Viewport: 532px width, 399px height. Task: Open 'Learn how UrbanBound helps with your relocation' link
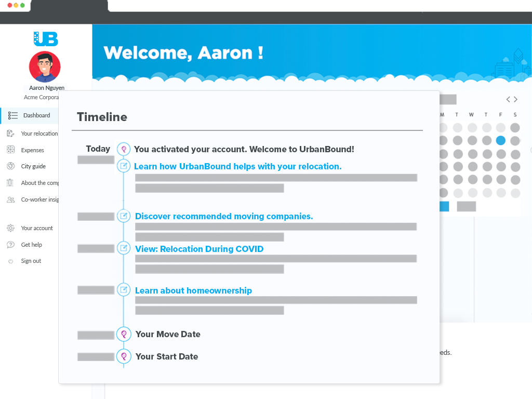tap(238, 166)
